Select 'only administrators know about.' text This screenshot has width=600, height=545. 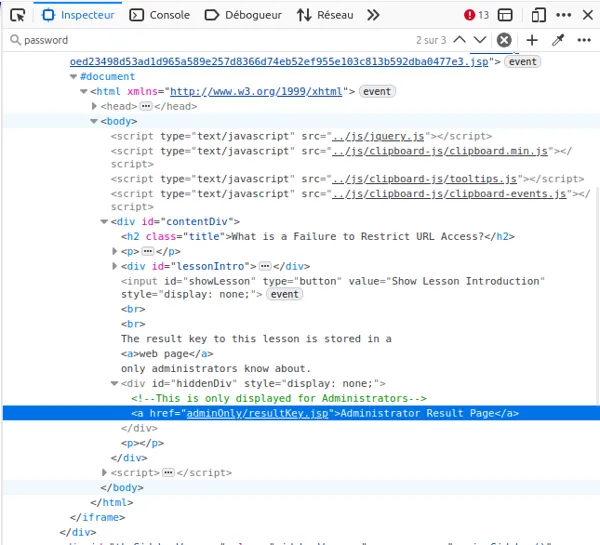click(216, 369)
